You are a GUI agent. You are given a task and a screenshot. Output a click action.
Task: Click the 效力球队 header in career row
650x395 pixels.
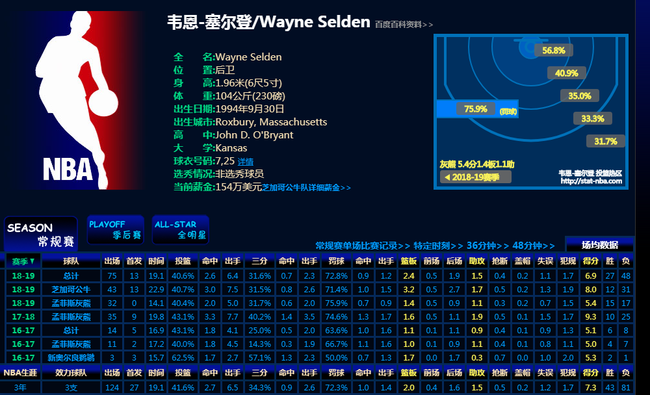tap(71, 373)
